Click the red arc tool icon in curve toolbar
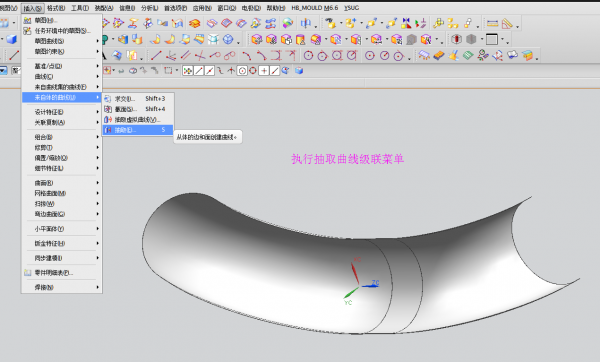 point(247,56)
